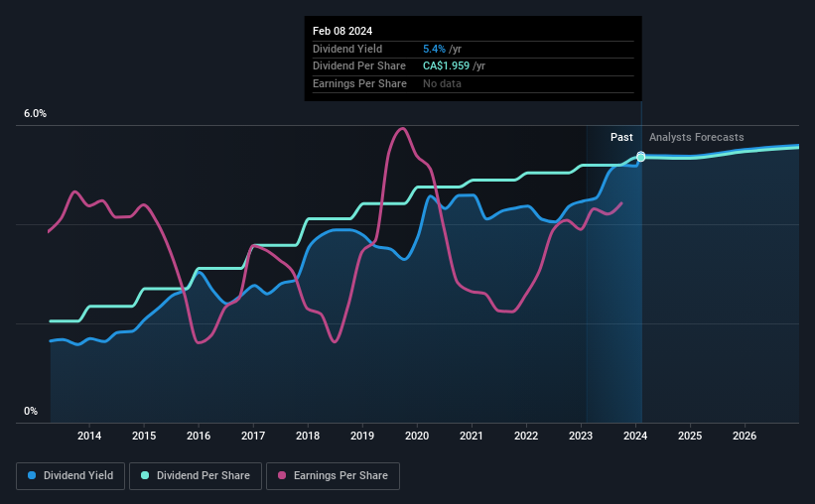Click the 0% y-axis label
This screenshot has width=815, height=504.
coord(31,411)
